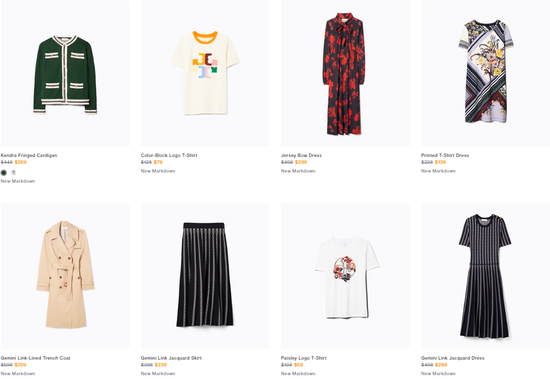Open the Color-Block Logo T-Shirt product image
This screenshot has height=381, width=550.
point(205,73)
